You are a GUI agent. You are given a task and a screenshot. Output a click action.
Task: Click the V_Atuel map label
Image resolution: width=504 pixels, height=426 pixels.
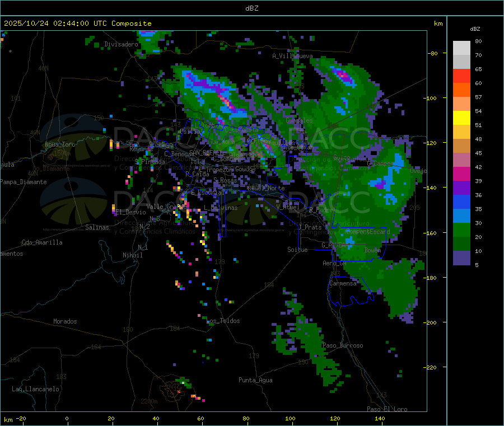click(x=288, y=207)
